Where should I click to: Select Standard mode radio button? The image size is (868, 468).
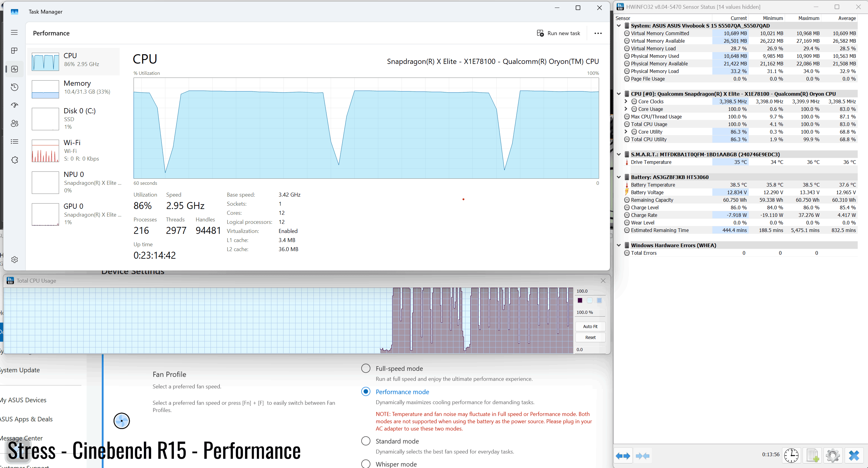(x=366, y=441)
